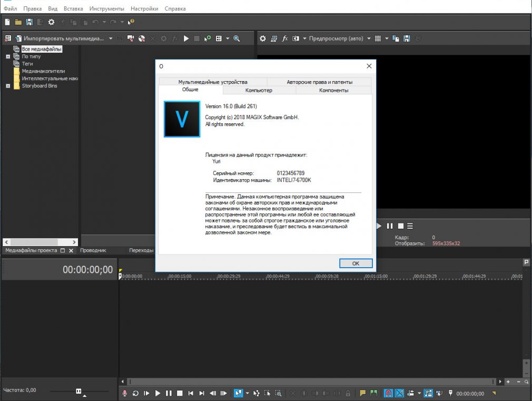Select envelope edit tool in the timeline toolbar
The image size is (532, 401).
point(256,393)
